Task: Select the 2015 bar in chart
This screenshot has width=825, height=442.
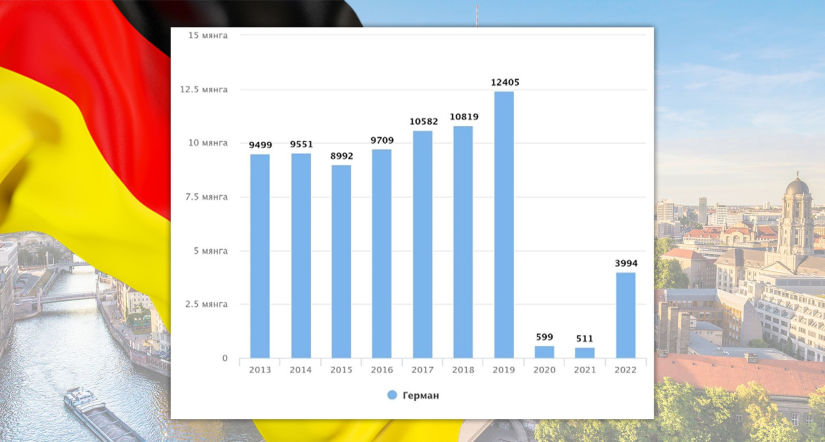Action: tap(341, 262)
